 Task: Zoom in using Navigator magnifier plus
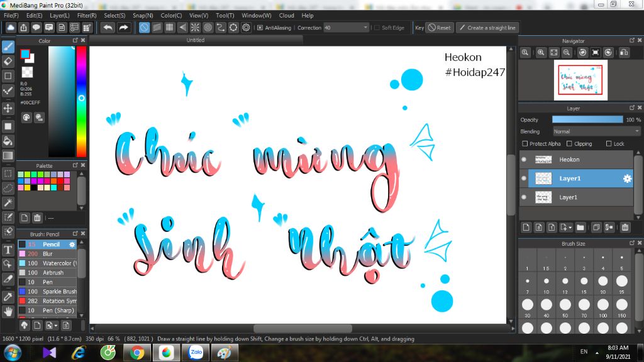point(541,53)
